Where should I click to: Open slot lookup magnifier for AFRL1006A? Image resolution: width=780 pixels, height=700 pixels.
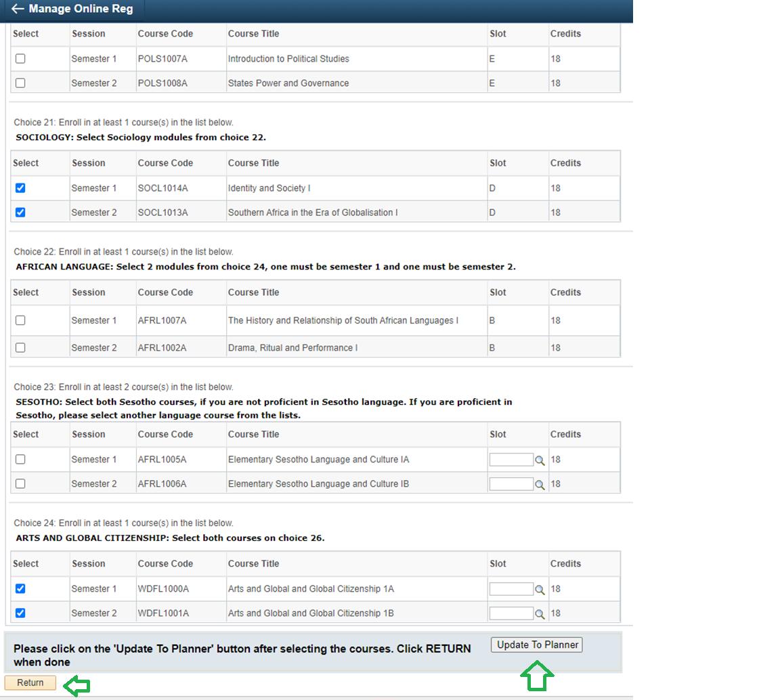click(540, 485)
